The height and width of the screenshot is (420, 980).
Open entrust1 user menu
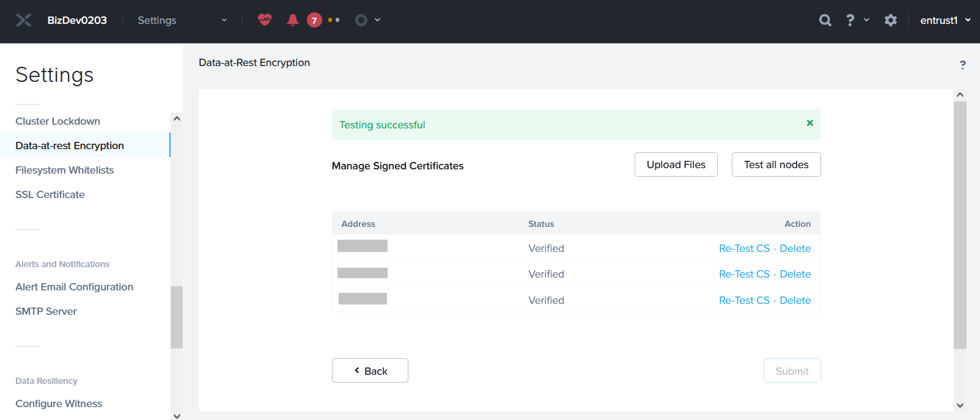coord(945,20)
